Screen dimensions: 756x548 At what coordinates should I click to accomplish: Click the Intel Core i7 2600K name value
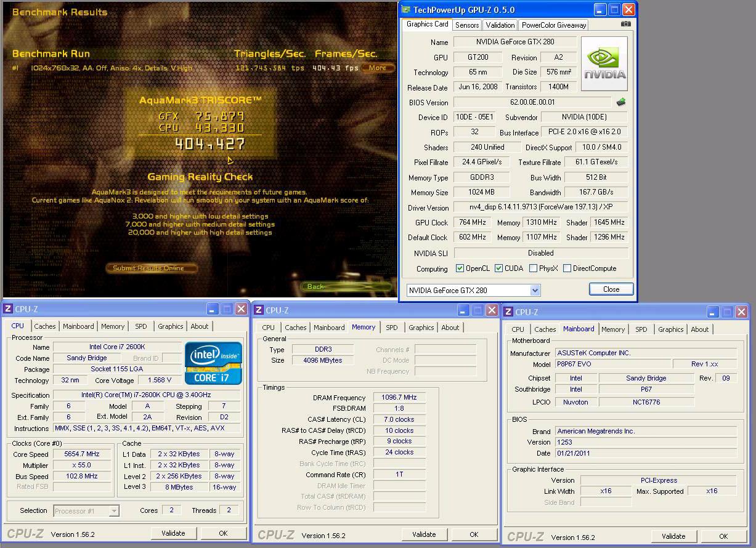117,347
